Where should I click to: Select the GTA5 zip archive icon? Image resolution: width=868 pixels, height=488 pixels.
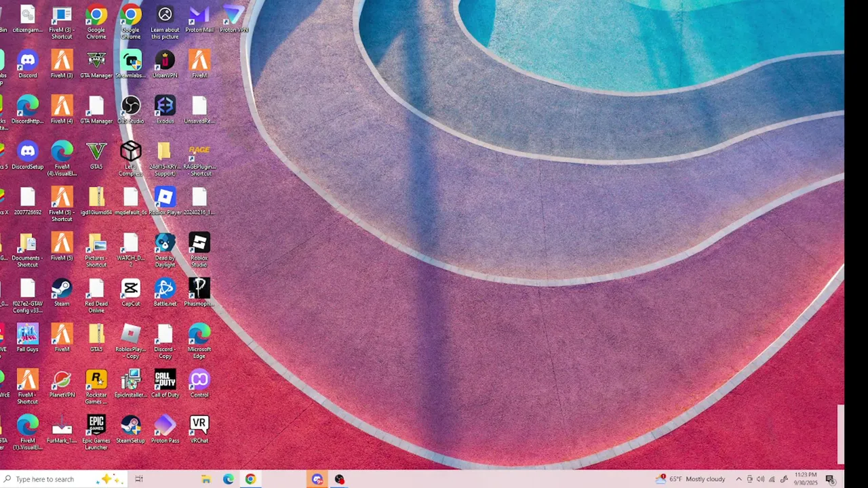pos(96,338)
